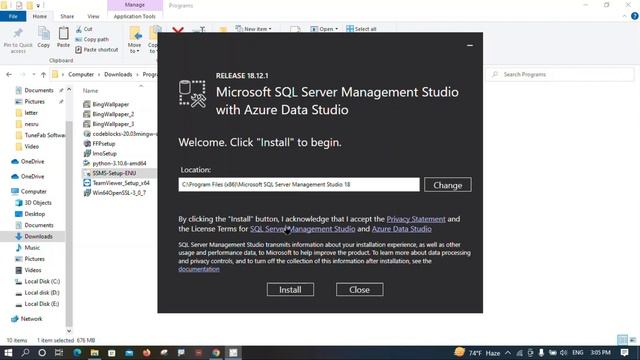Click Paste shortcut in the ribbon
The height and width of the screenshot is (360, 640).
click(x=97, y=49)
